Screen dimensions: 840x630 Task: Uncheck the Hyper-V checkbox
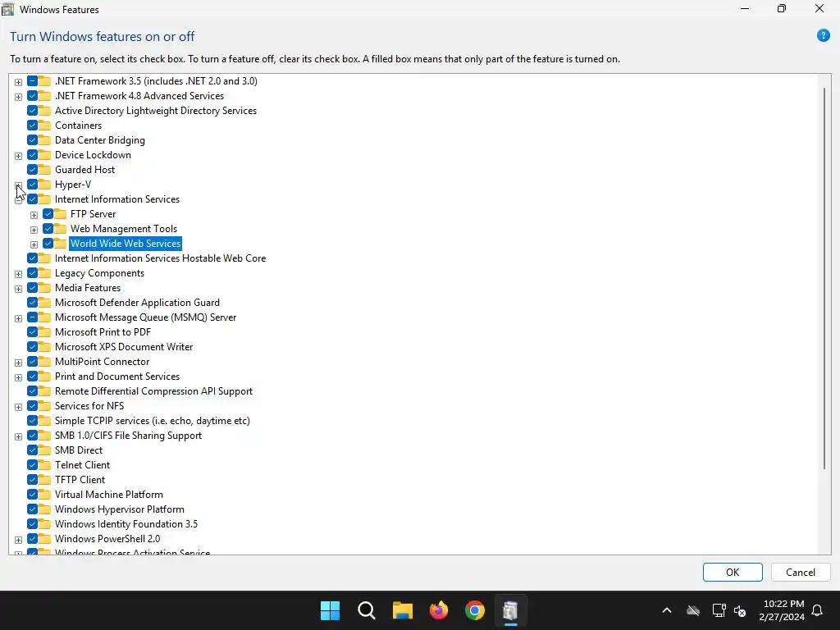32,185
